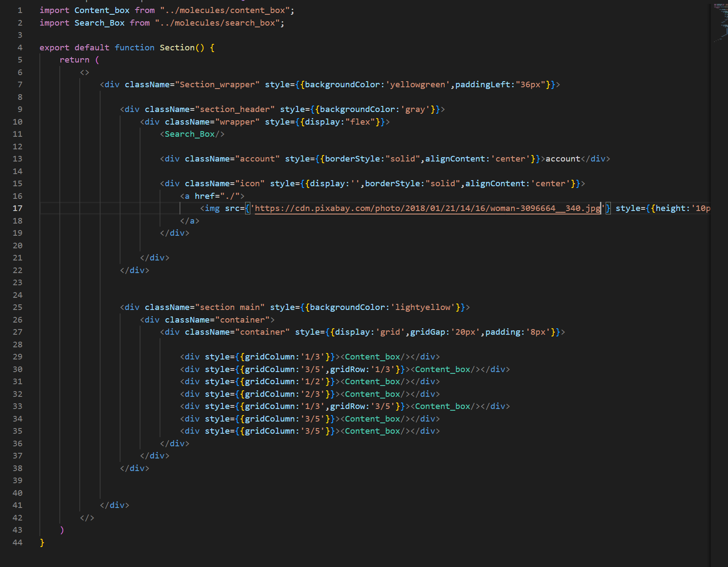This screenshot has height=567, width=728.
Task: Click gridColumn '1/3' on line 29
Action: tap(312, 357)
